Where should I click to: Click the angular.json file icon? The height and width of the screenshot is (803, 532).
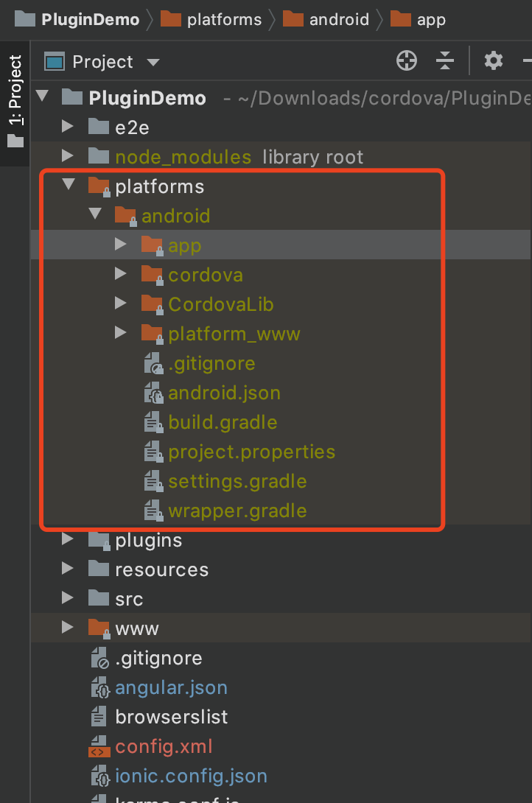[x=99, y=687]
